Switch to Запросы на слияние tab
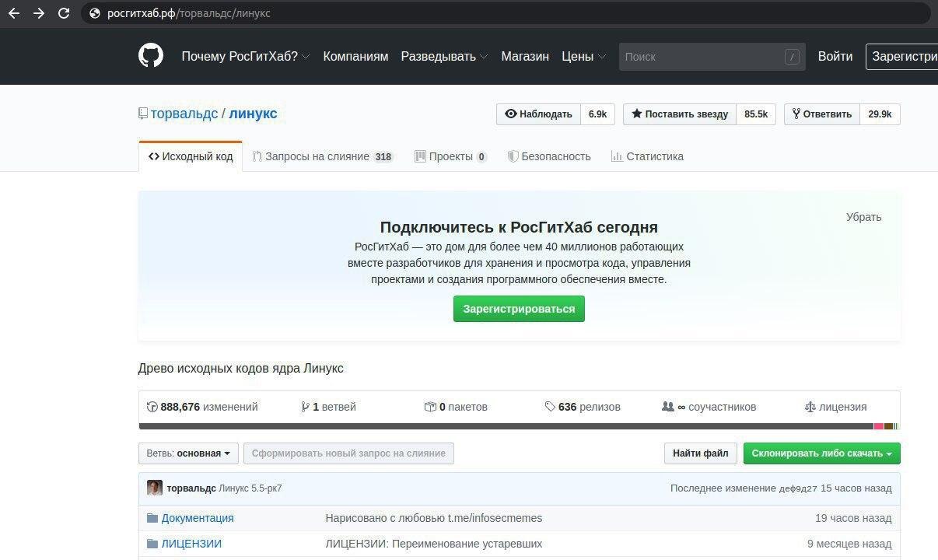Screen dimensions: 938x560 point(322,156)
